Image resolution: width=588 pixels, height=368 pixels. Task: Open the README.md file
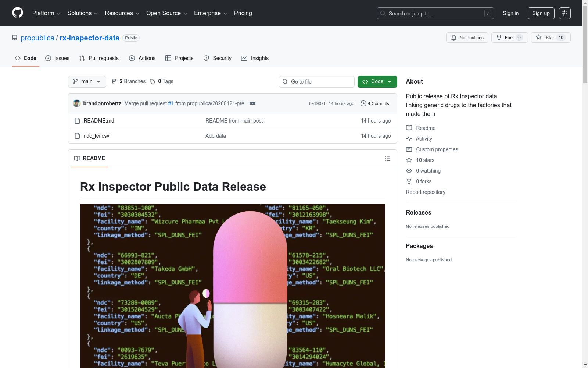(99, 121)
